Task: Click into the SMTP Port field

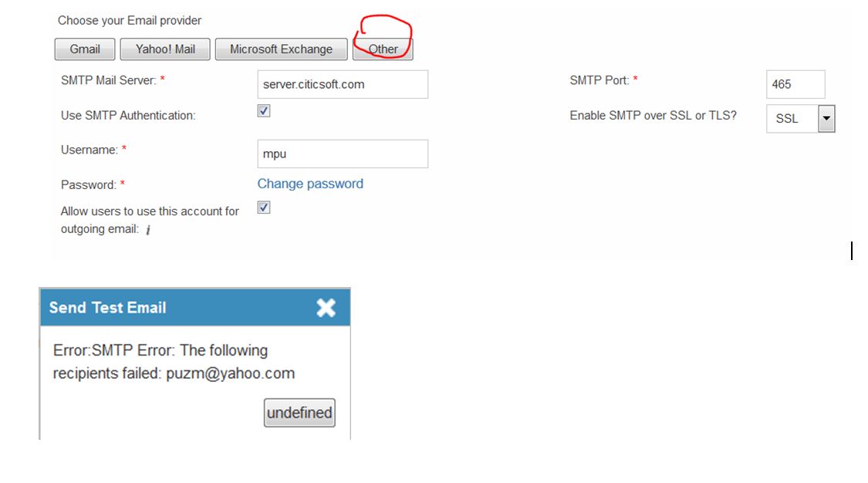Action: [795, 84]
